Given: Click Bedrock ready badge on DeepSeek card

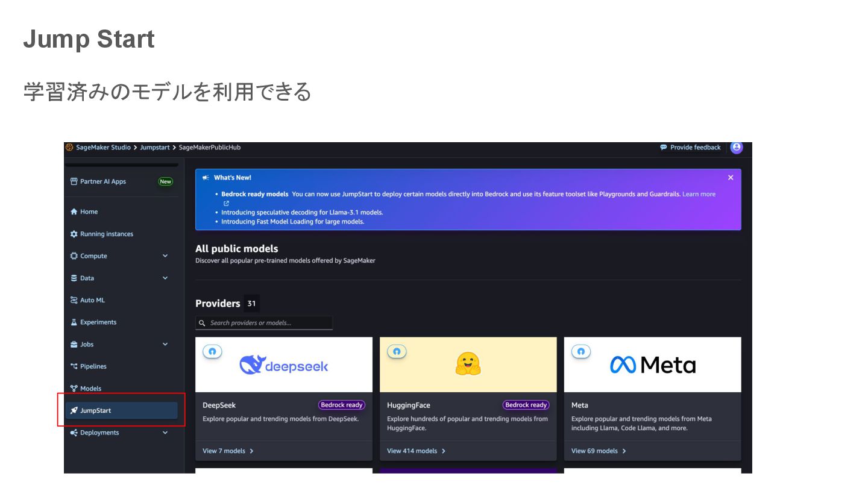Looking at the screenshot, I should [x=342, y=405].
